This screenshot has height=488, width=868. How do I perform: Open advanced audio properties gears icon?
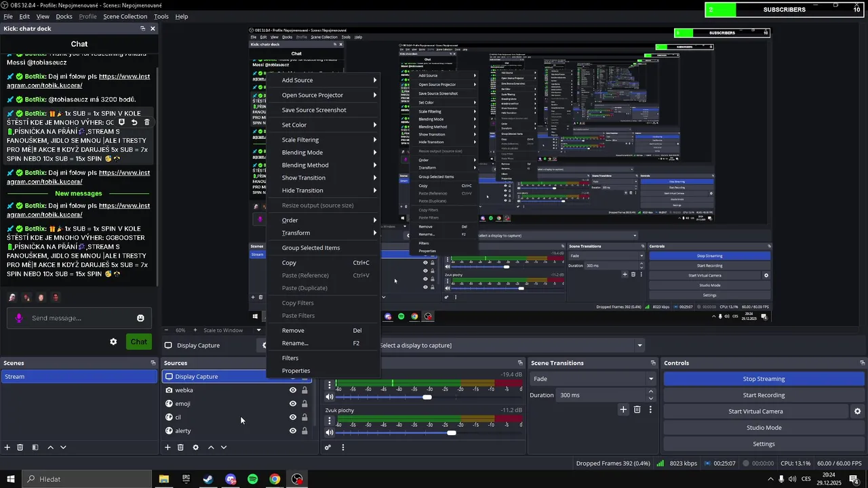328,447
